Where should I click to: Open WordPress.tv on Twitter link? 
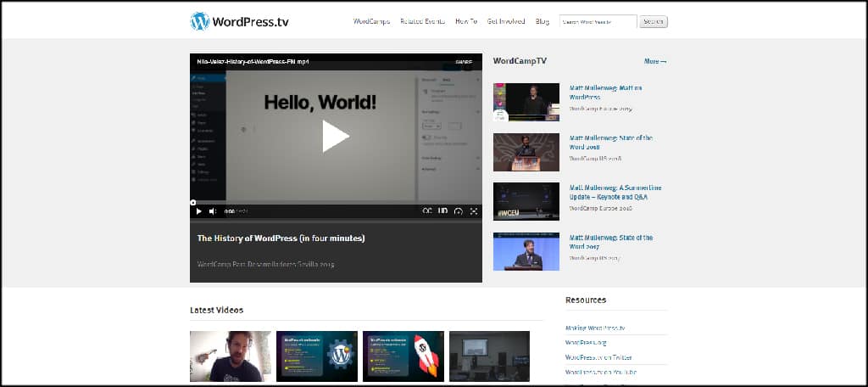598,357
